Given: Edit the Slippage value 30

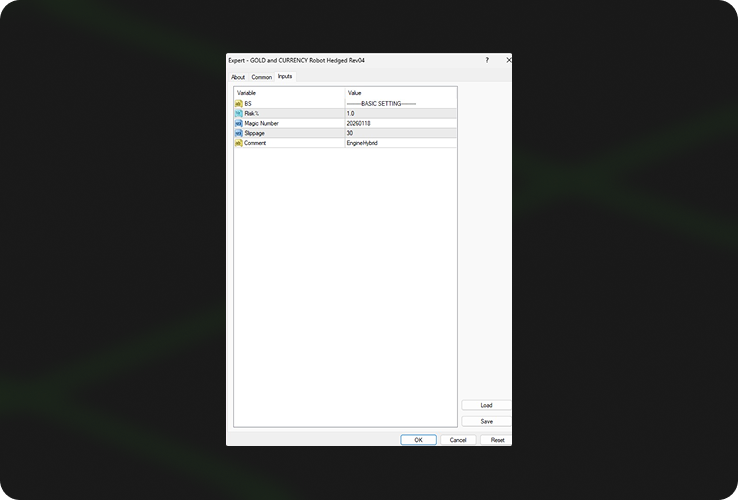Looking at the screenshot, I should (400, 133).
